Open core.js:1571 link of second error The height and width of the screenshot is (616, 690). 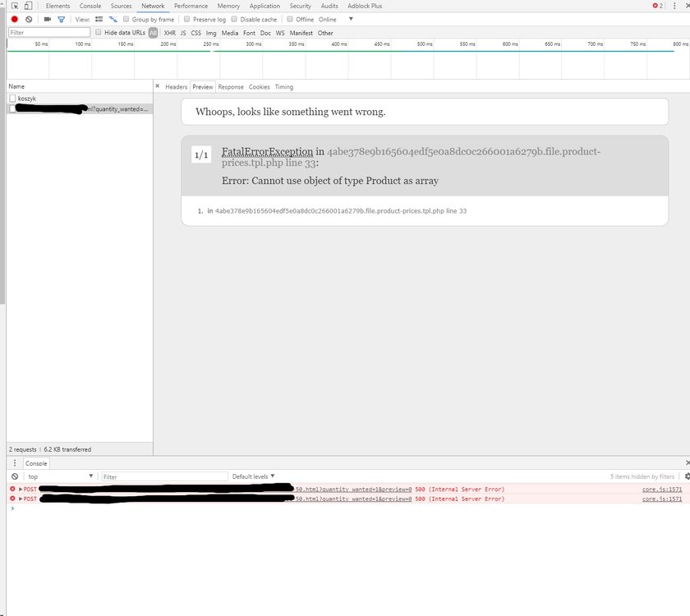pyautogui.click(x=662, y=499)
